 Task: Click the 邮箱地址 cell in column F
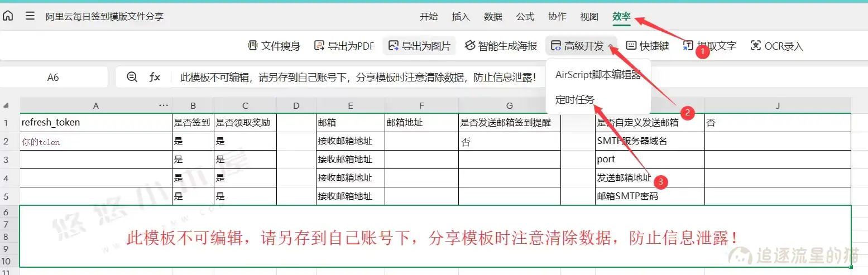point(421,123)
